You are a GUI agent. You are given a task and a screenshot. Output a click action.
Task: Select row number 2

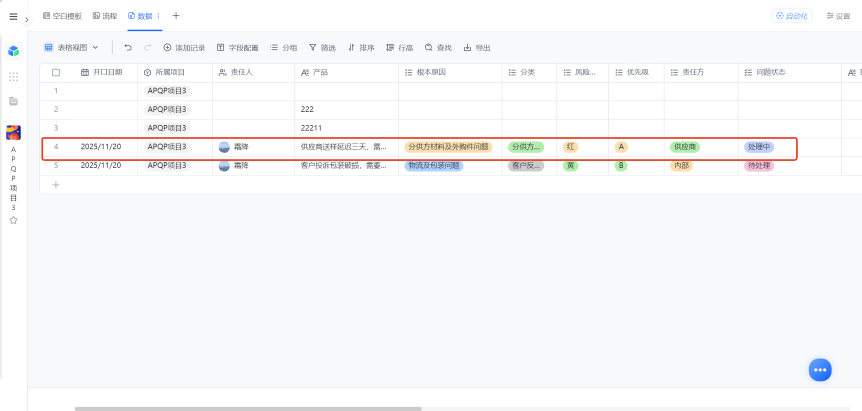click(x=56, y=109)
